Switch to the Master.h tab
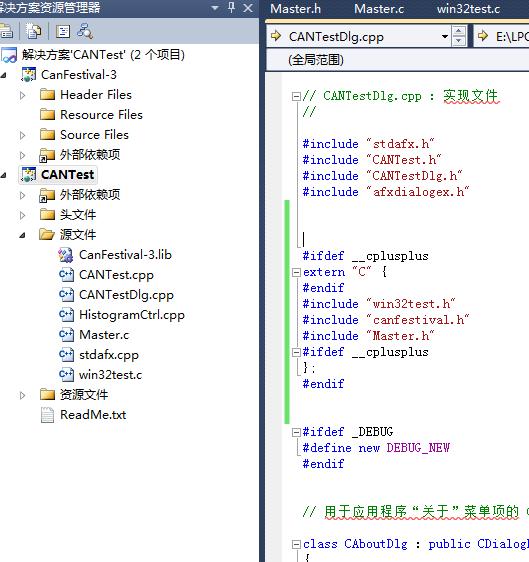The width and height of the screenshot is (529, 562). point(295,9)
